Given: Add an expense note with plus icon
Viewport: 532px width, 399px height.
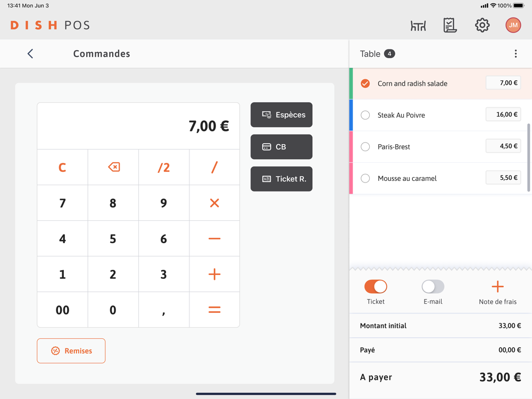Looking at the screenshot, I should (x=497, y=287).
